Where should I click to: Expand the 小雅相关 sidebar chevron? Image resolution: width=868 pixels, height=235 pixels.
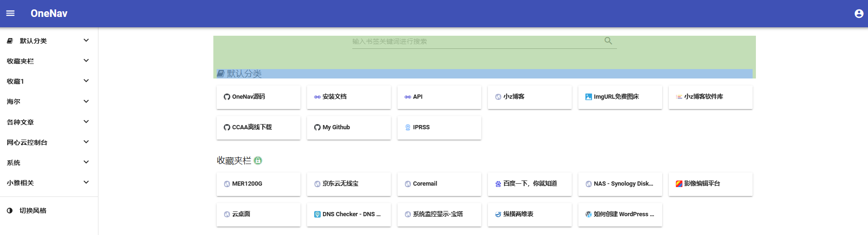tap(86, 182)
